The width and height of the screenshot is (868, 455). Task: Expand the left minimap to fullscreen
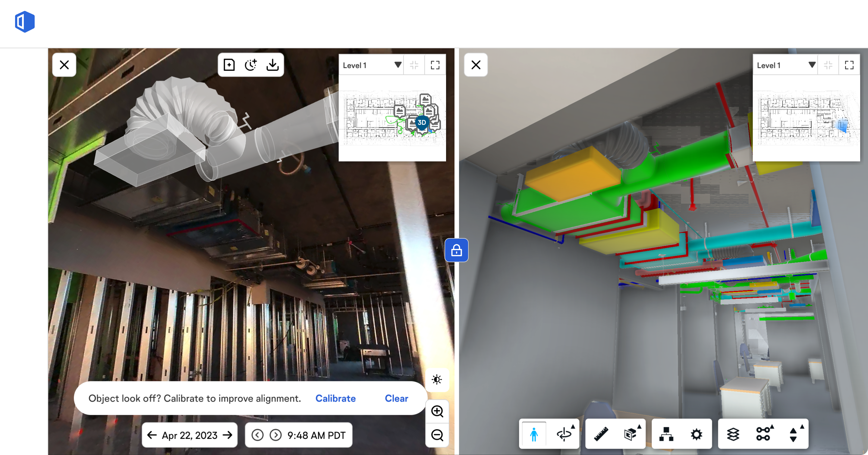click(x=435, y=65)
